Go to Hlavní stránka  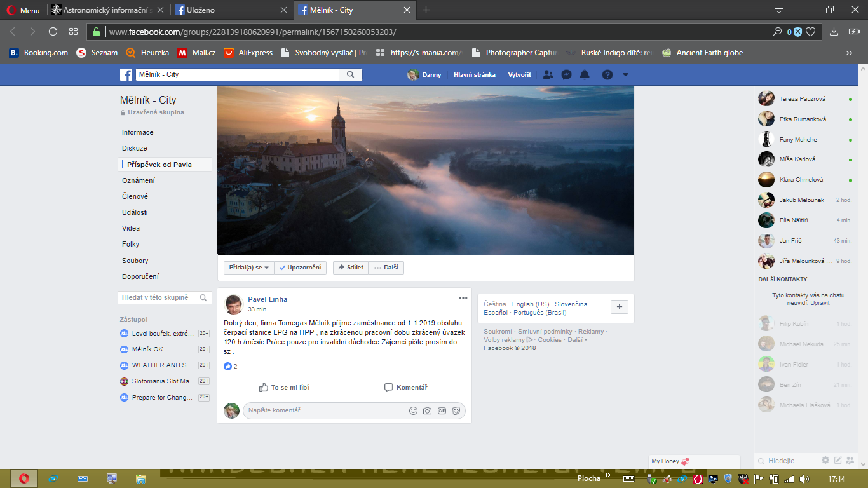(x=474, y=74)
